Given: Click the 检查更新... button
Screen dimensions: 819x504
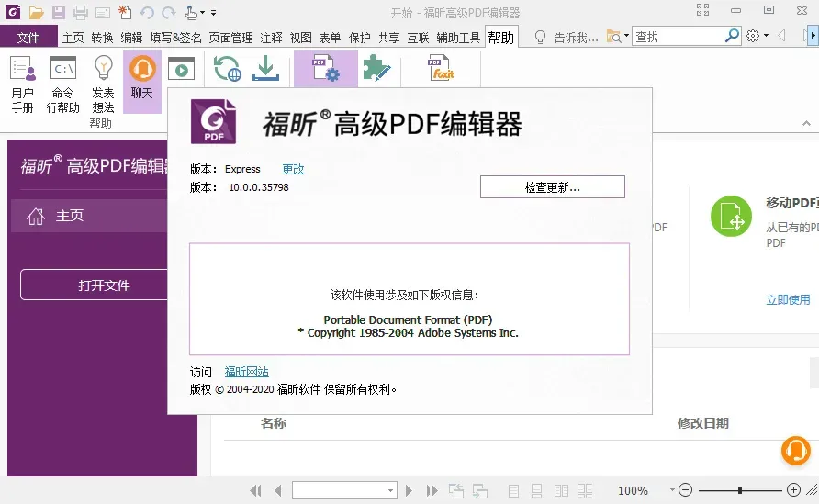Looking at the screenshot, I should 553,187.
